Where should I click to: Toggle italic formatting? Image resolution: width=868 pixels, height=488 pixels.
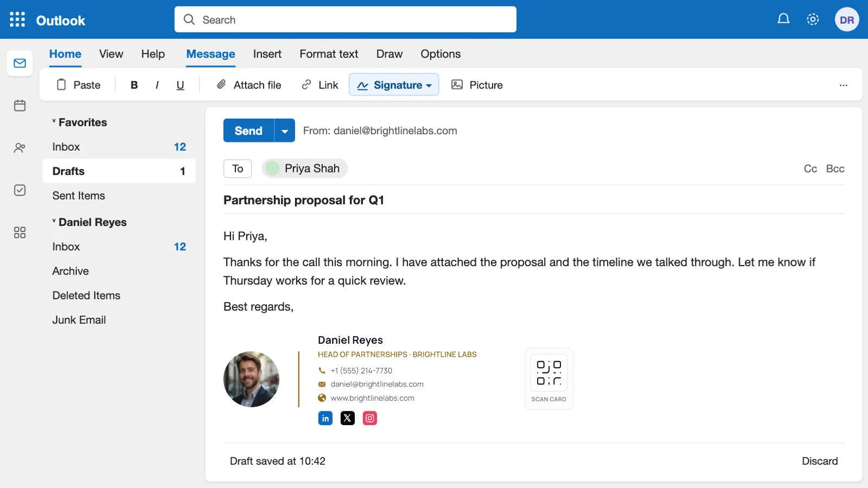point(157,85)
